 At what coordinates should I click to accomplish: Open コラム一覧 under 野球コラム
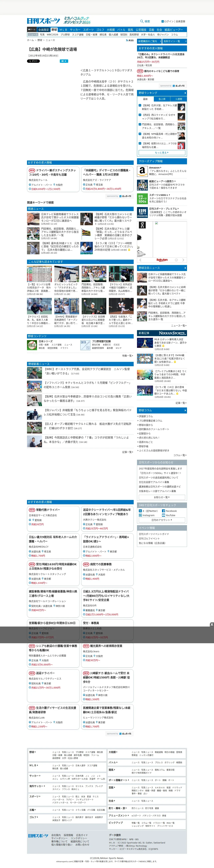click(x=180, y=455)
